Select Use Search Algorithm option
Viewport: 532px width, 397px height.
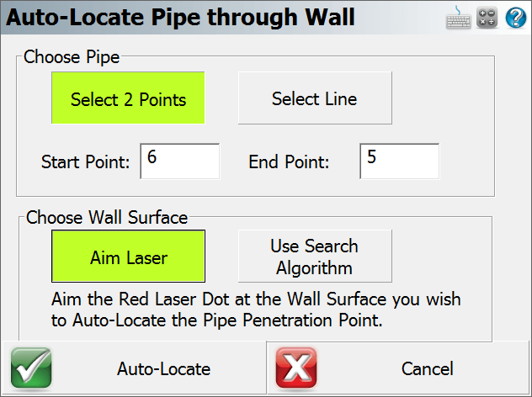coord(315,256)
